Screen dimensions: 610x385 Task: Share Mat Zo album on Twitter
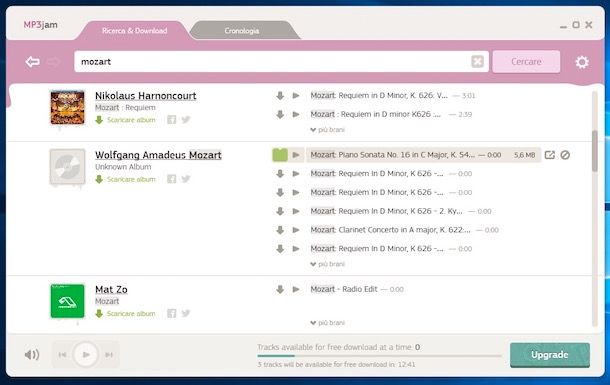tap(186, 313)
